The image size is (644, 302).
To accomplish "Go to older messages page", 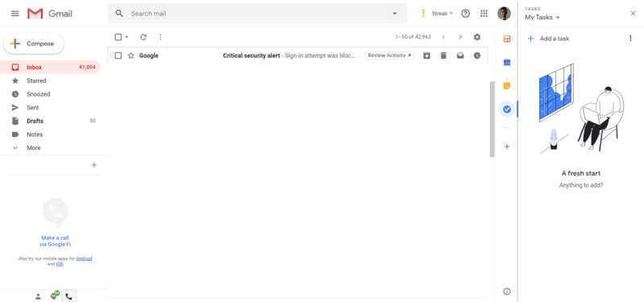I will [460, 37].
